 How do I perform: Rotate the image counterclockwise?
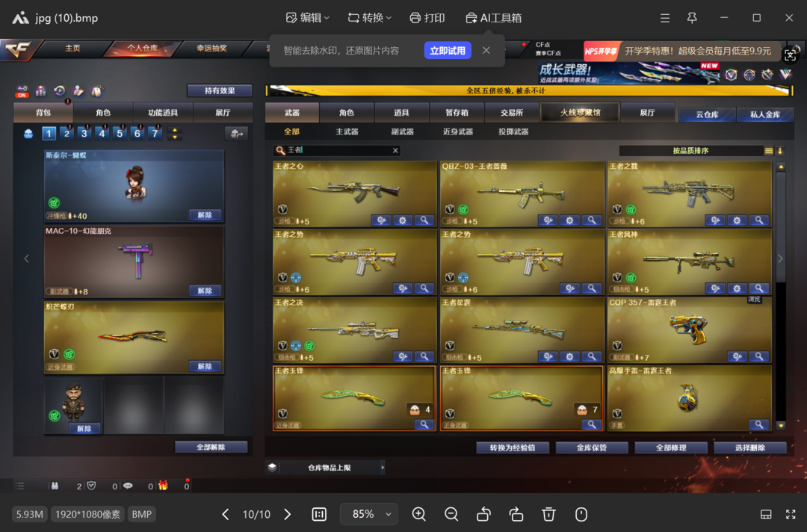pos(483,514)
